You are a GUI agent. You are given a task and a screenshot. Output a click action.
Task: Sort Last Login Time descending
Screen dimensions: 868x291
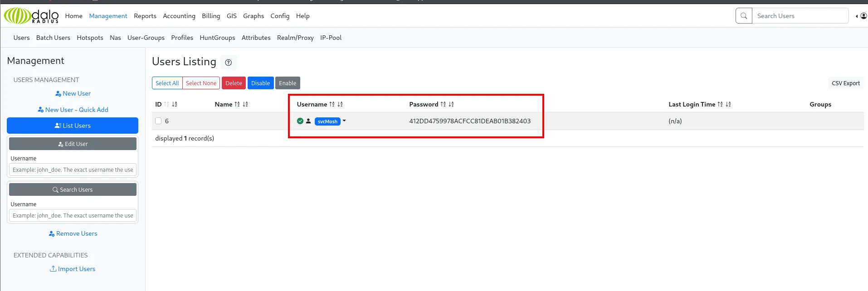(x=728, y=104)
